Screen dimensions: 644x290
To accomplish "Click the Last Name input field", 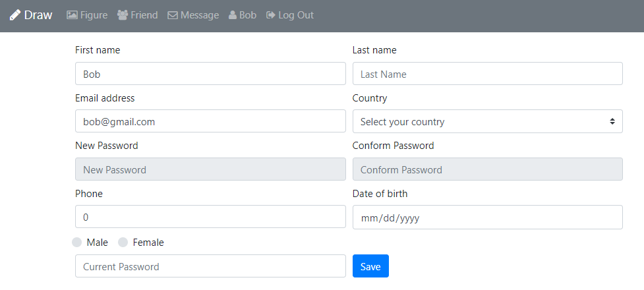I will pos(487,74).
